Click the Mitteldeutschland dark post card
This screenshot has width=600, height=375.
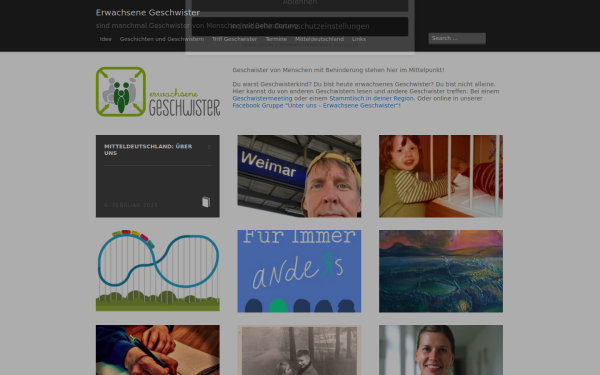pos(158,176)
